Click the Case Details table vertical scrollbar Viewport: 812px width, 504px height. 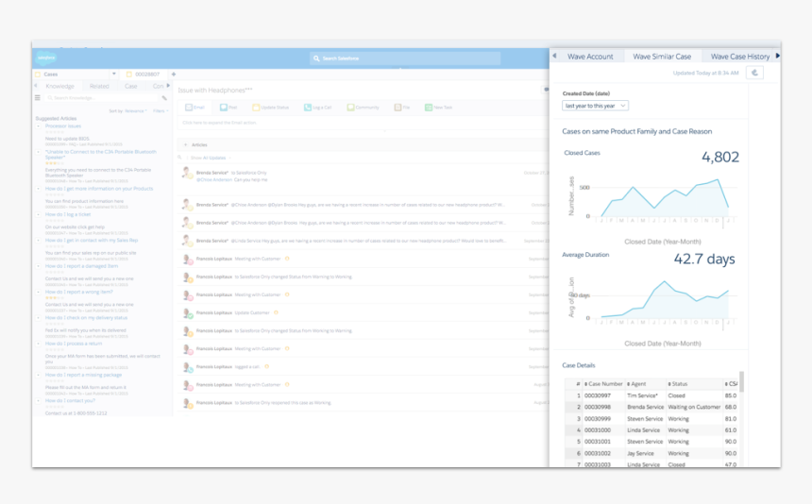[741, 382]
